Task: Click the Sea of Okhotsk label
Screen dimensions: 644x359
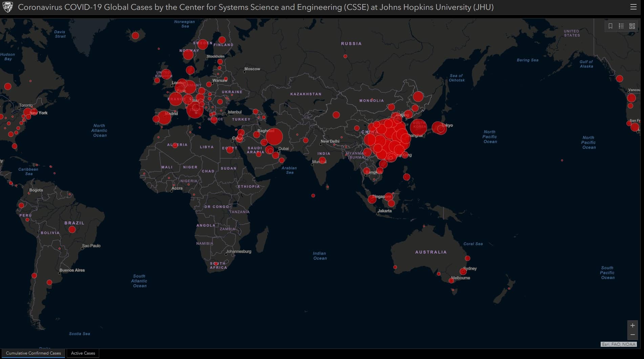Action: point(456,78)
